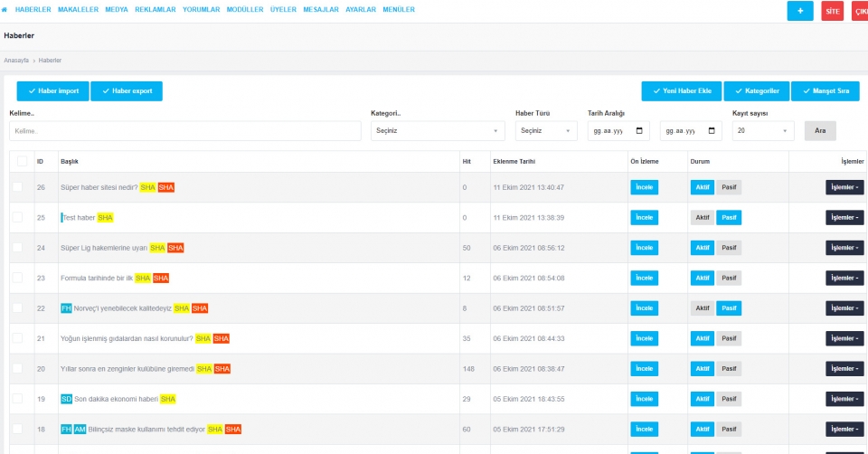
Task: Click the AM badge on news 18
Action: point(80,429)
